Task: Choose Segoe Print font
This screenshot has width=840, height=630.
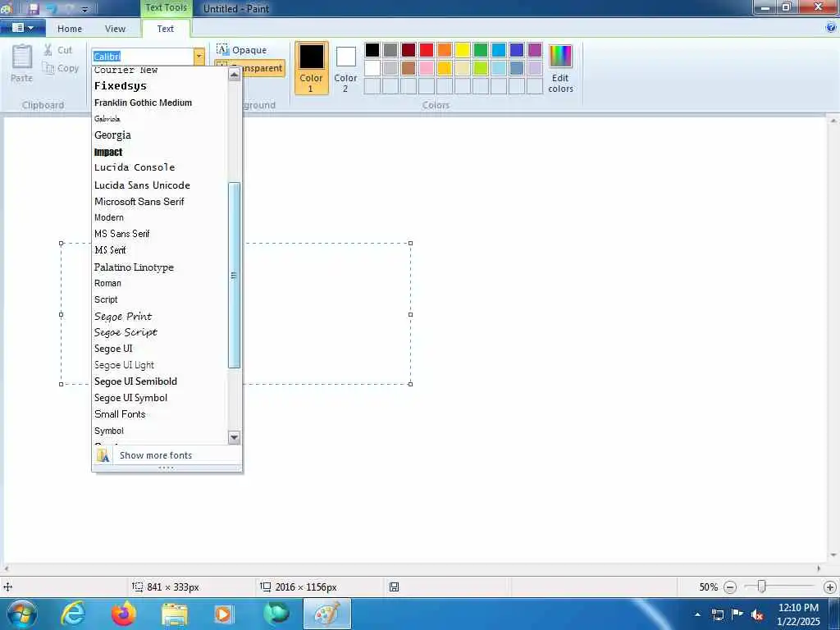Action: [x=160, y=316]
